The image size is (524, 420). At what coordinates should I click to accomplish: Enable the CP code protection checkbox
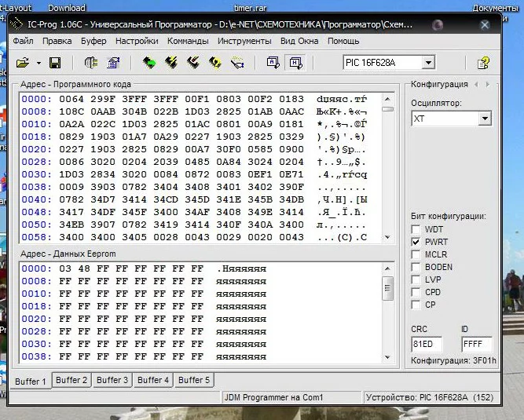click(x=416, y=305)
